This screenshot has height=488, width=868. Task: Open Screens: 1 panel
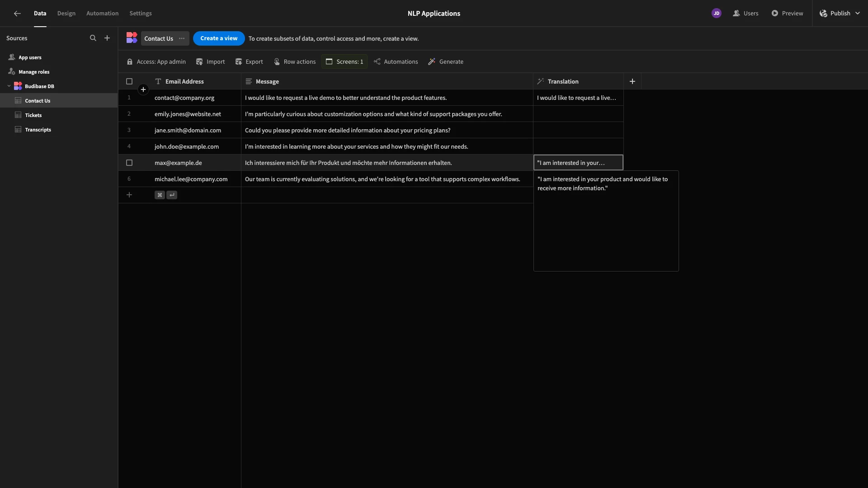344,62
